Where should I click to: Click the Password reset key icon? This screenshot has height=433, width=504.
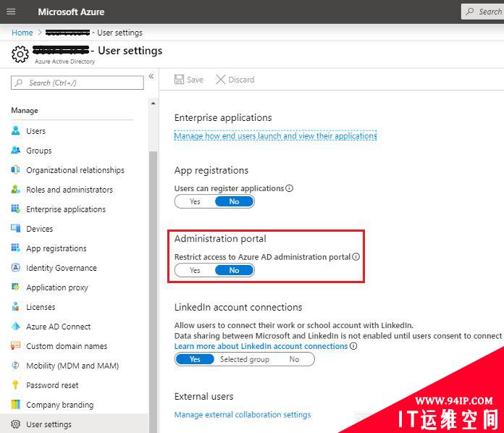(x=15, y=384)
